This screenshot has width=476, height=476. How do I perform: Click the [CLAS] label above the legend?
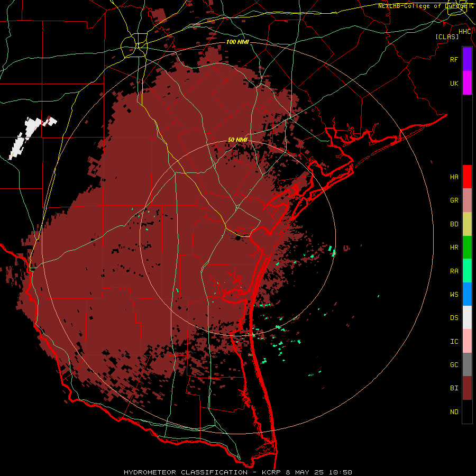(447, 36)
